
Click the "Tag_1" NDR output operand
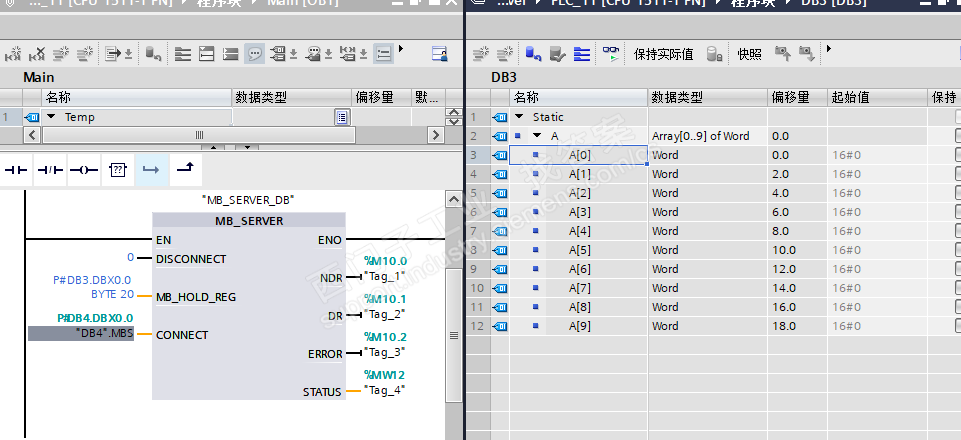385,276
